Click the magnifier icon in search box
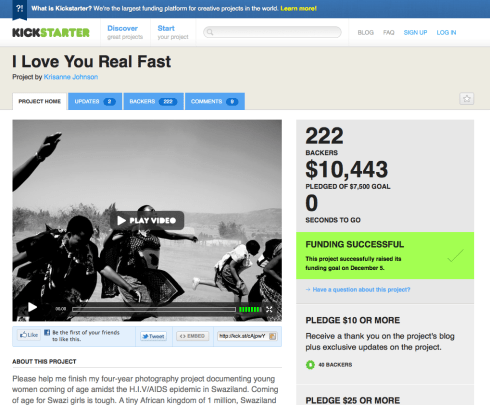 coord(210,32)
